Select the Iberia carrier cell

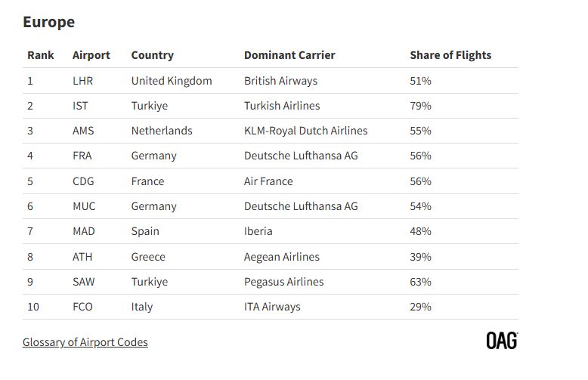tap(258, 231)
